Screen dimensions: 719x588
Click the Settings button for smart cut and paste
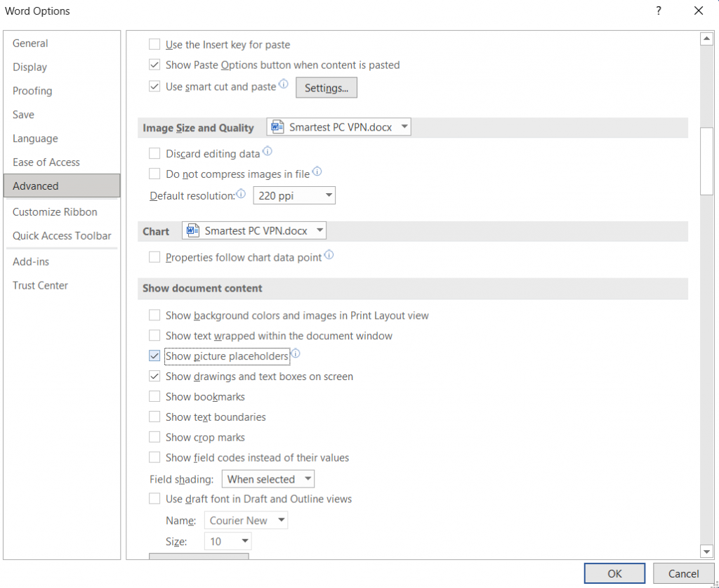click(x=326, y=87)
